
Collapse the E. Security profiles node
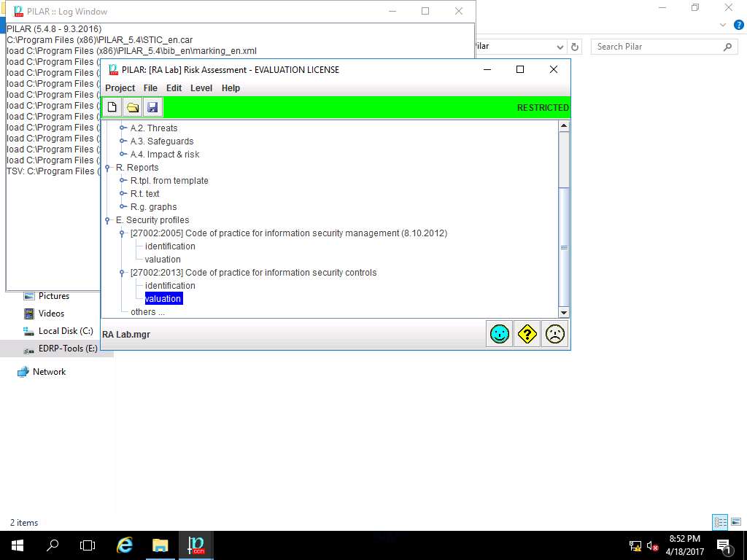[108, 220]
